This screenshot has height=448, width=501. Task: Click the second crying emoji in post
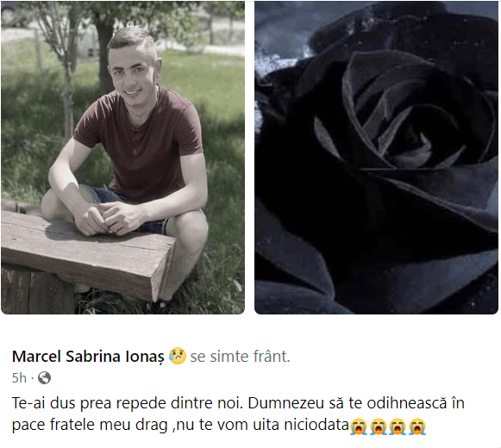[379, 426]
